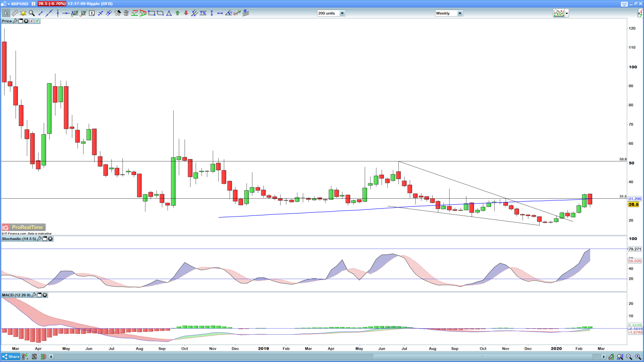Maximize the Price panel window icon
Viewport: 644px width, 362px height.
21,21
